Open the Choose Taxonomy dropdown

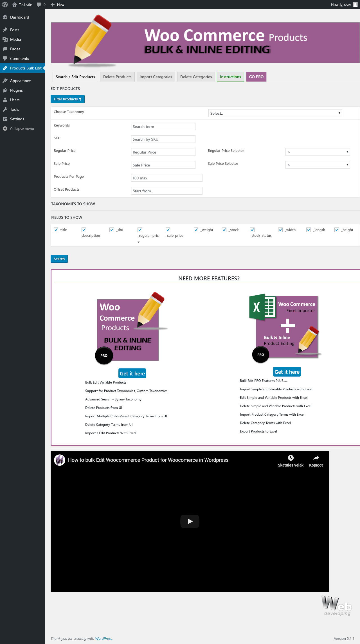pyautogui.click(x=275, y=113)
